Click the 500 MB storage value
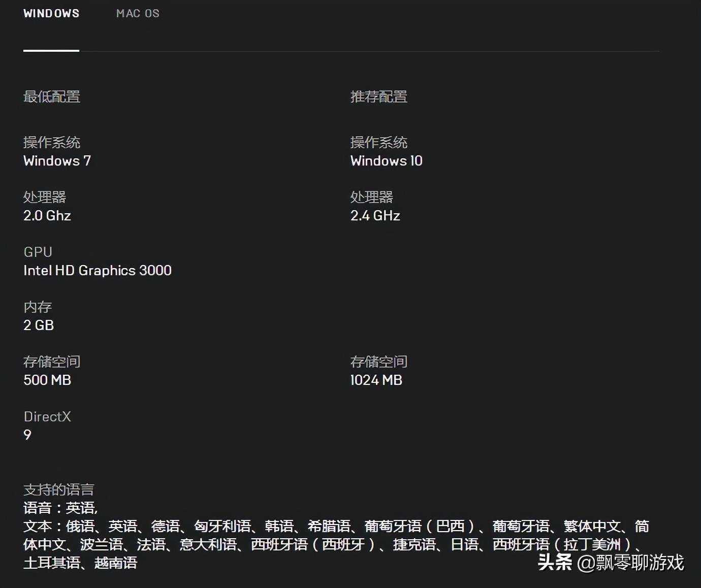Image resolution: width=701 pixels, height=588 pixels. [x=47, y=380]
